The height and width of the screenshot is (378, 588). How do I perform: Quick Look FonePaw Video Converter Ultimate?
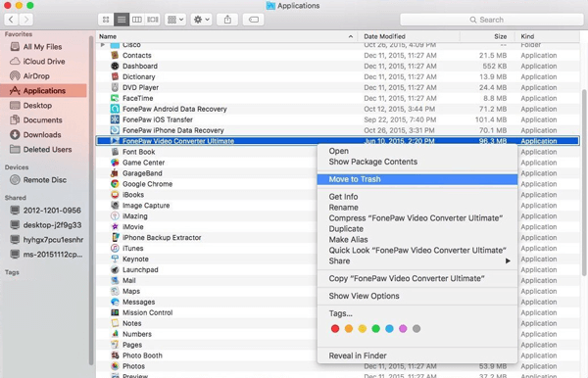(417, 251)
